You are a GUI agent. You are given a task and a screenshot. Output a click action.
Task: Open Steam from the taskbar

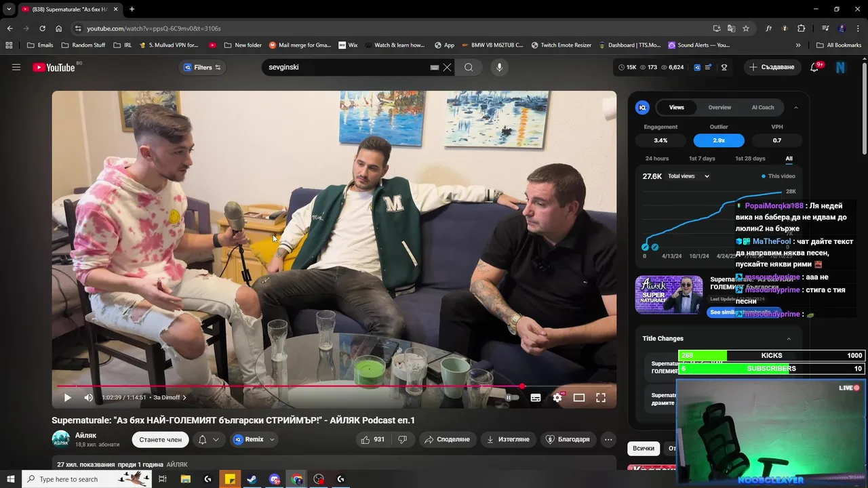(252, 479)
